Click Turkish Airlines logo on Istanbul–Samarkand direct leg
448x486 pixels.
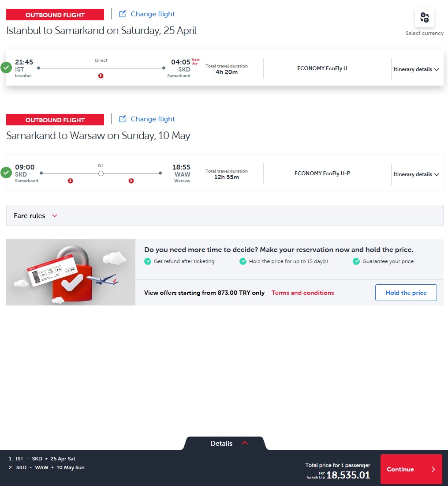pyautogui.click(x=101, y=75)
